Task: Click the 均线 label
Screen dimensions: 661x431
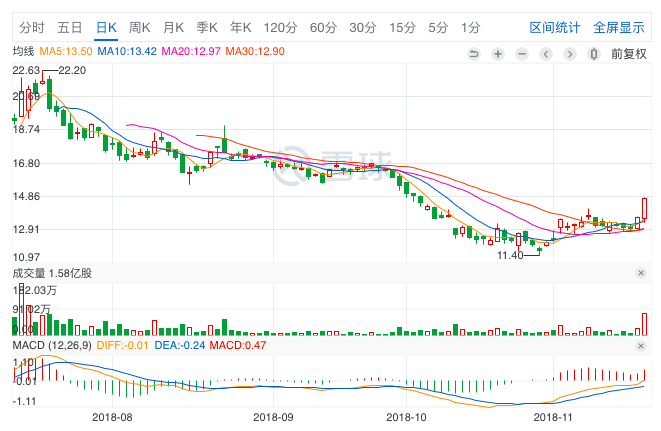Action: 23,51
